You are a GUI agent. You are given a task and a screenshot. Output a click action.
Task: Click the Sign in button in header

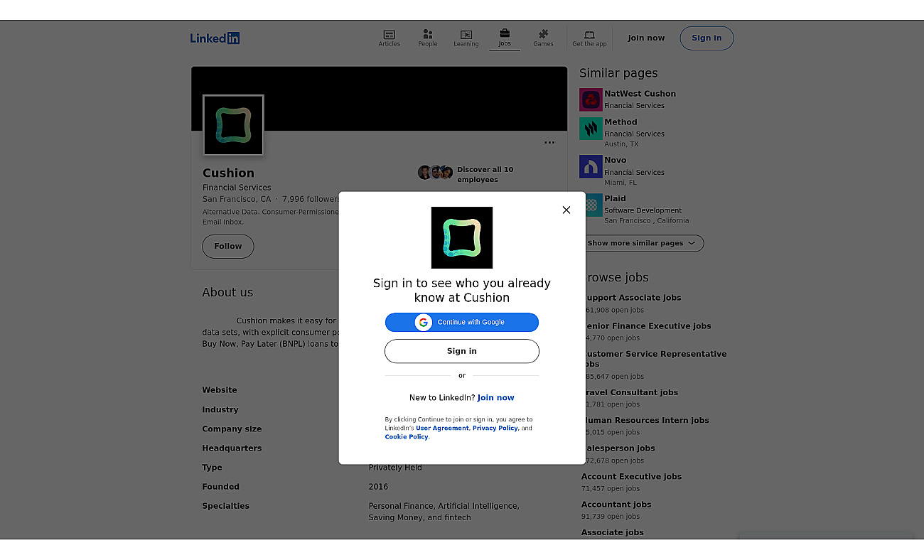[x=707, y=38]
